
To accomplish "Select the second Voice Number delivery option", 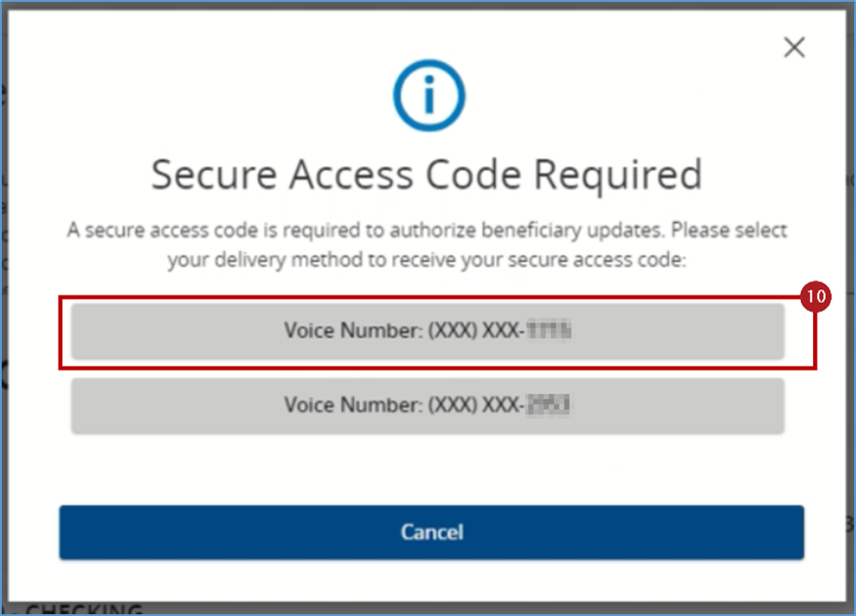I will tap(427, 406).
